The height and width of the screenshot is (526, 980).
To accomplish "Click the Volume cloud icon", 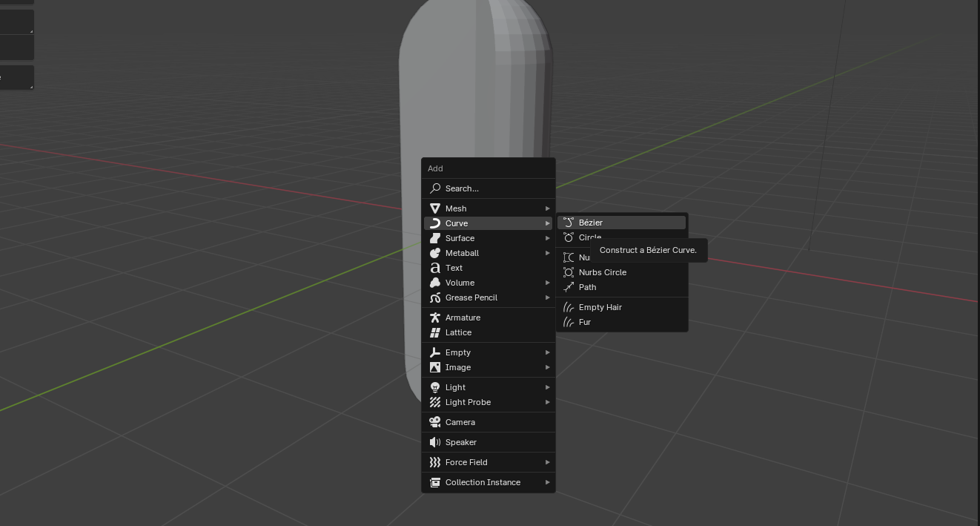I will pos(435,283).
